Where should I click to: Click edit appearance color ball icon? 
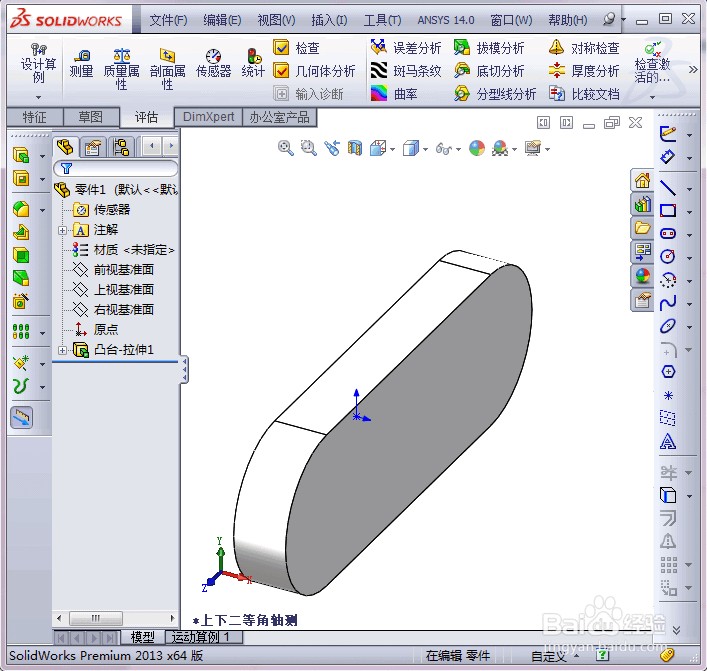pos(477,148)
